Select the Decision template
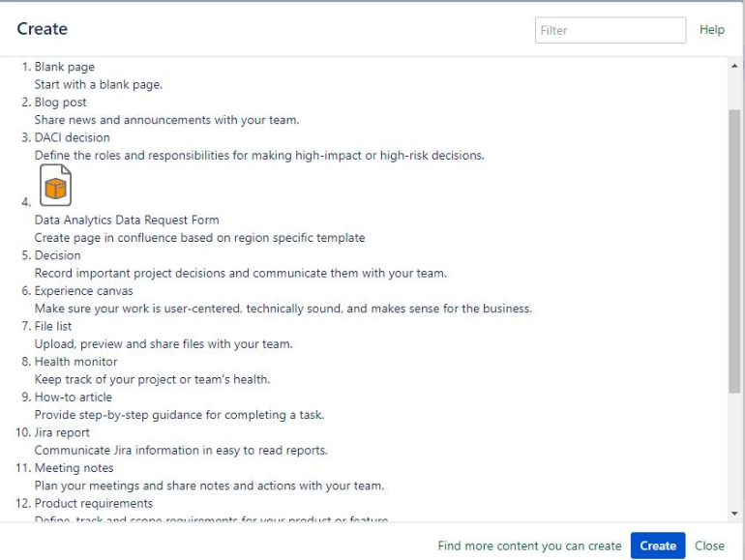Image resolution: width=745 pixels, height=560 pixels. point(57,255)
